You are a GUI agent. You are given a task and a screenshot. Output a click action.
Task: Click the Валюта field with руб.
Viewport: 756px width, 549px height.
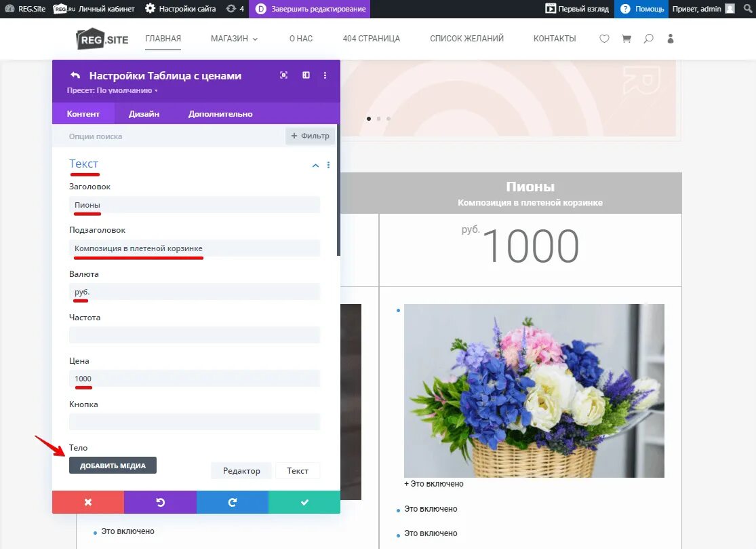coord(195,292)
